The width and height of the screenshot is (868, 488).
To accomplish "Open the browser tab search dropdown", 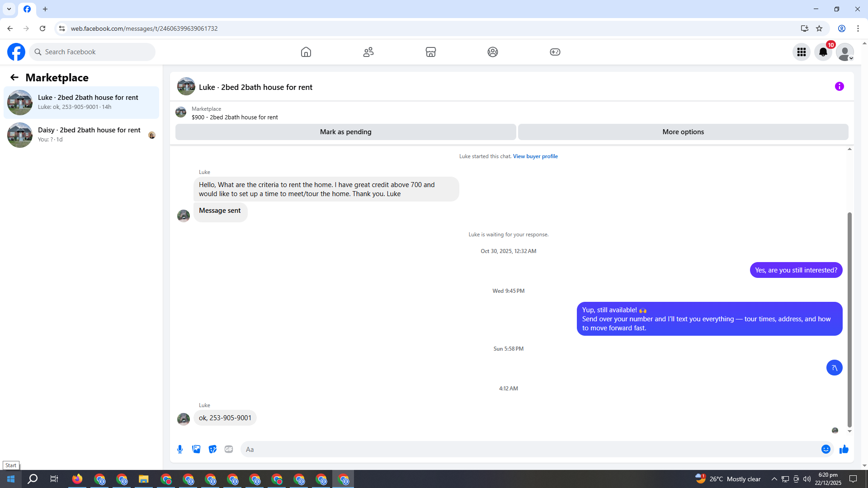I will (9, 9).
